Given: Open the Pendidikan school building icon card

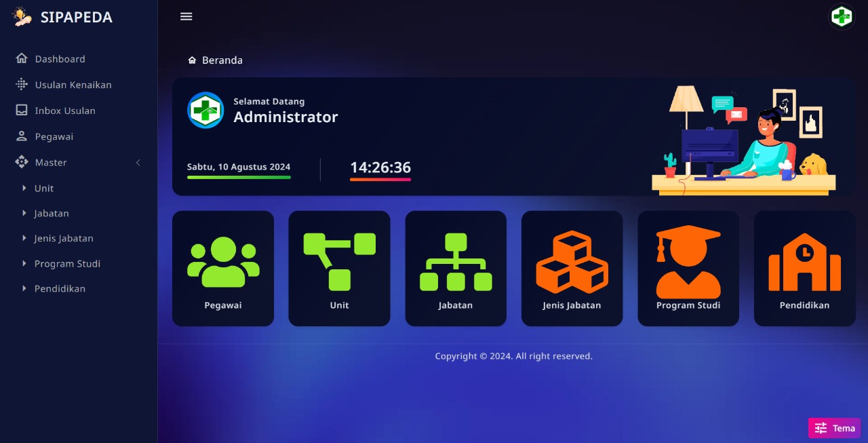Looking at the screenshot, I should (x=804, y=268).
